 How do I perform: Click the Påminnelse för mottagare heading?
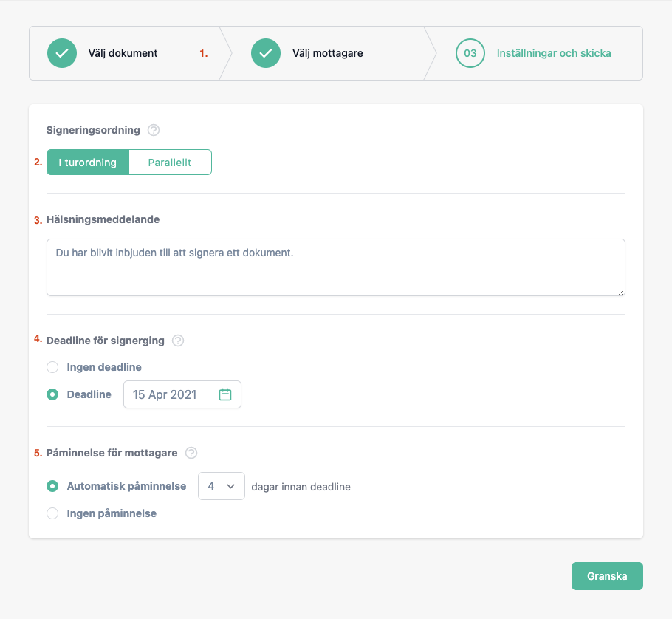pyautogui.click(x=112, y=453)
